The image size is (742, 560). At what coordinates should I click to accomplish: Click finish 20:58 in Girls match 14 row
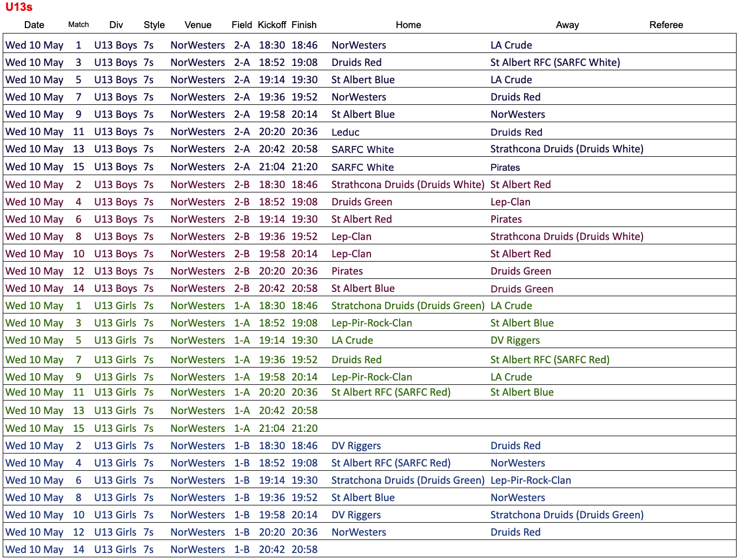pyautogui.click(x=304, y=550)
